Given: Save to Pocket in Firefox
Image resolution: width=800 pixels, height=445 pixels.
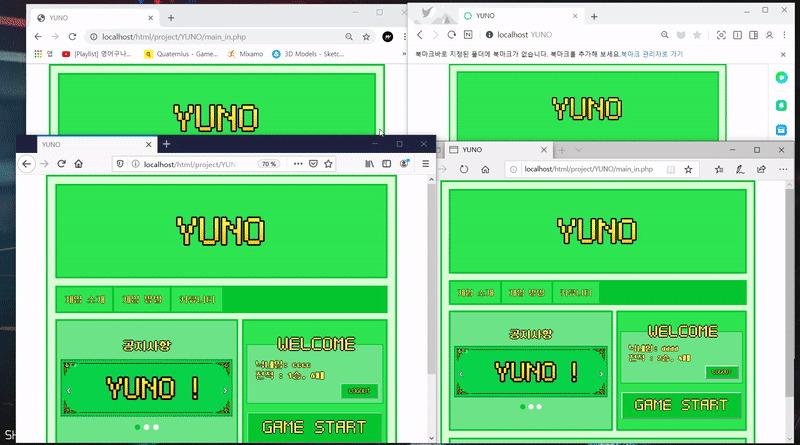Looking at the screenshot, I should coord(313,164).
